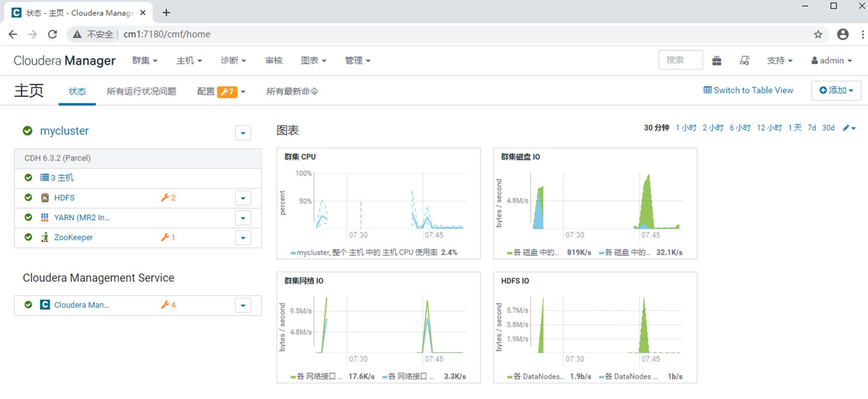Open the 诊断 menu
This screenshot has width=868, height=399.
click(x=233, y=61)
